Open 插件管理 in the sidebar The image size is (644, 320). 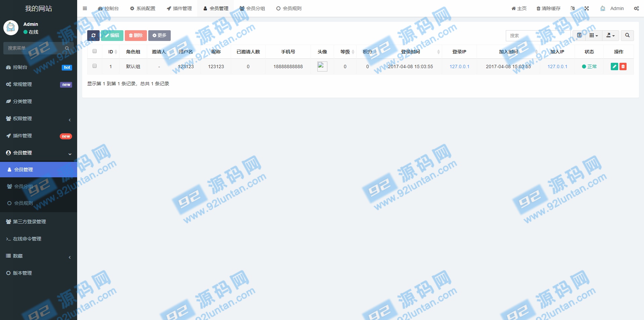pos(39,136)
